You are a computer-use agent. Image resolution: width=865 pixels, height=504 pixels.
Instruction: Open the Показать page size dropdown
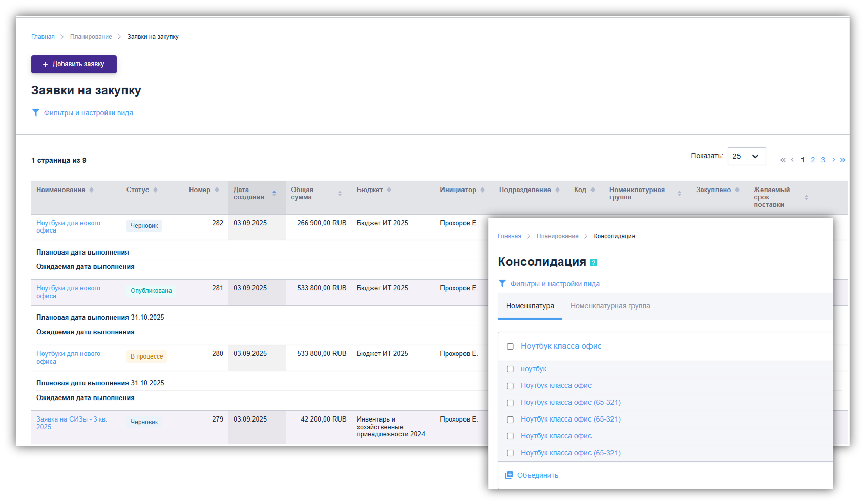746,156
